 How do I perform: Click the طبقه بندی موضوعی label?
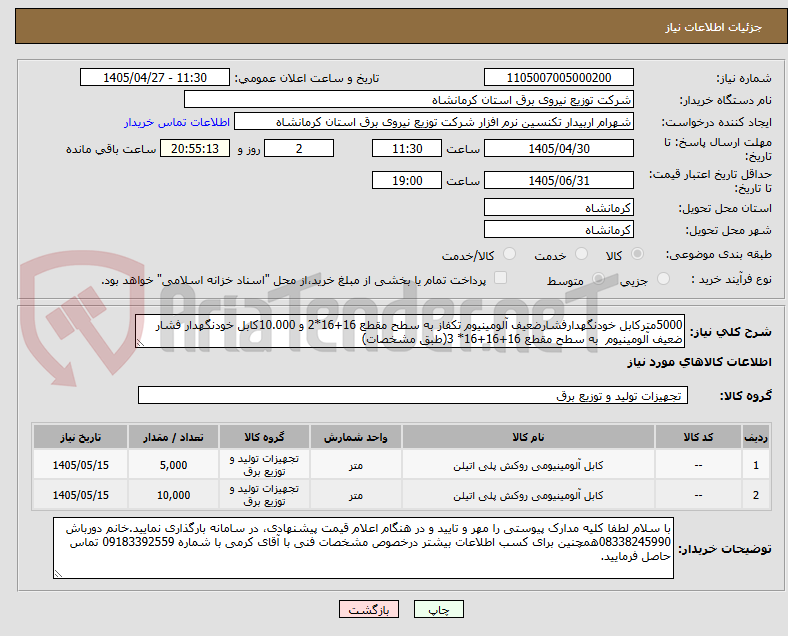tap(718, 255)
